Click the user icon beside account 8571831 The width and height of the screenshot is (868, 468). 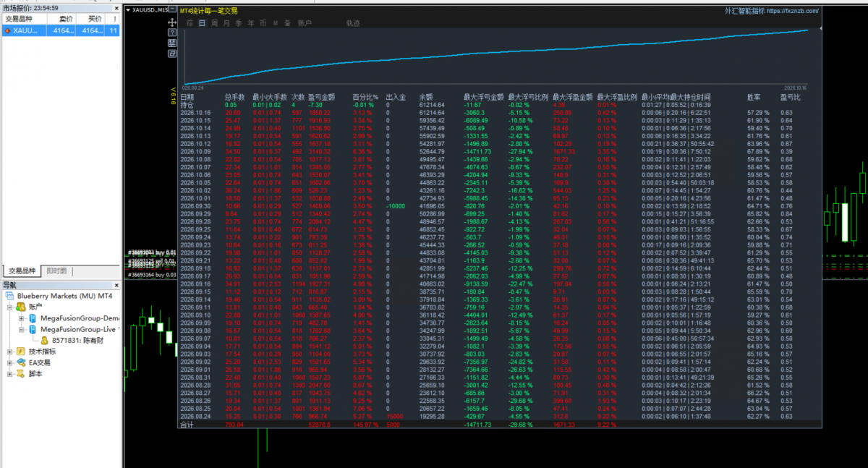click(44, 340)
